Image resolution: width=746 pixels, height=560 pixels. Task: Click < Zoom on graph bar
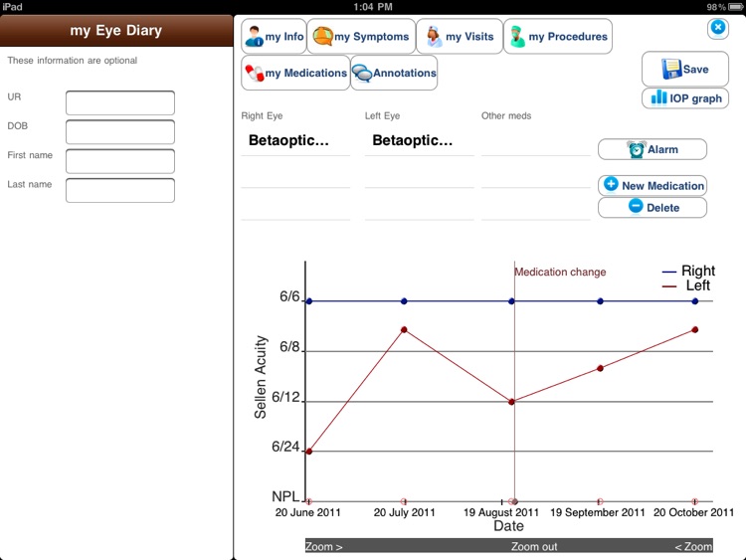(693, 547)
